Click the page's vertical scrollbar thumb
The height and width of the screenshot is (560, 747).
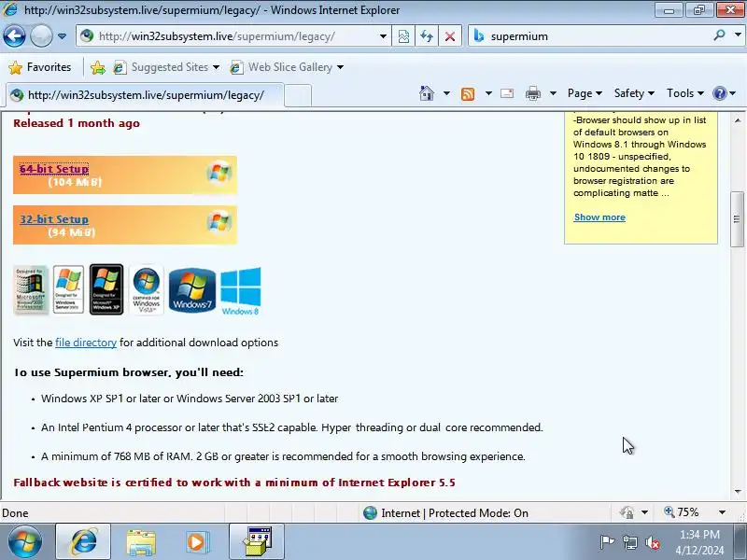click(737, 219)
